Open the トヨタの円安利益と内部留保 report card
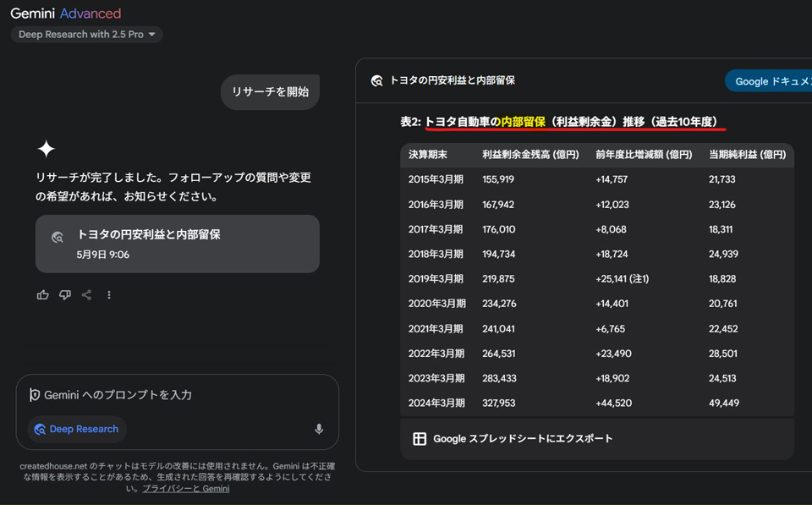This screenshot has height=505, width=812. point(177,244)
